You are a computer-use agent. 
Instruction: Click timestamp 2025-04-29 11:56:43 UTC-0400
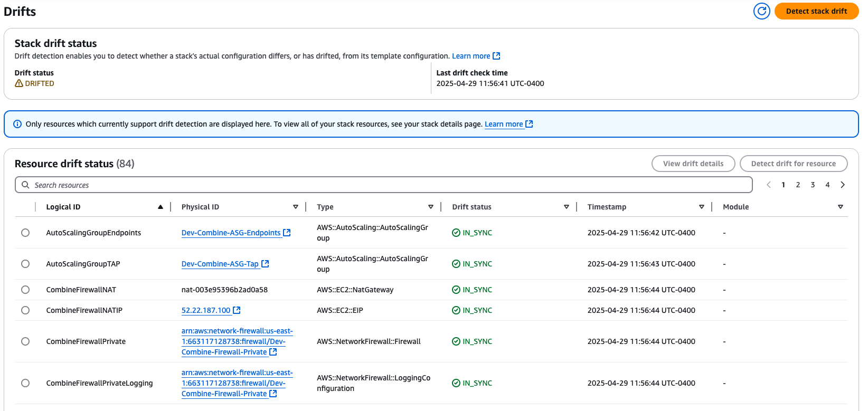tap(641, 264)
